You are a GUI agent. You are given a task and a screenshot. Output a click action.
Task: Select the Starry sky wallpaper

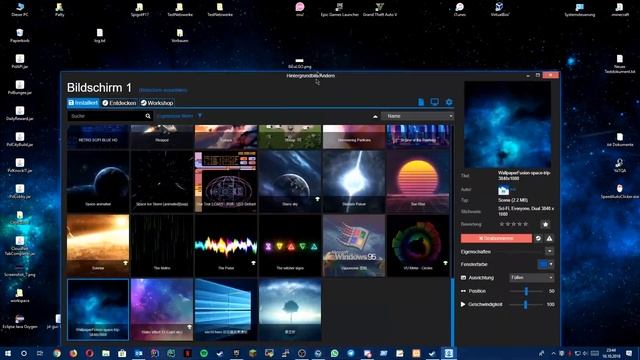click(290, 182)
